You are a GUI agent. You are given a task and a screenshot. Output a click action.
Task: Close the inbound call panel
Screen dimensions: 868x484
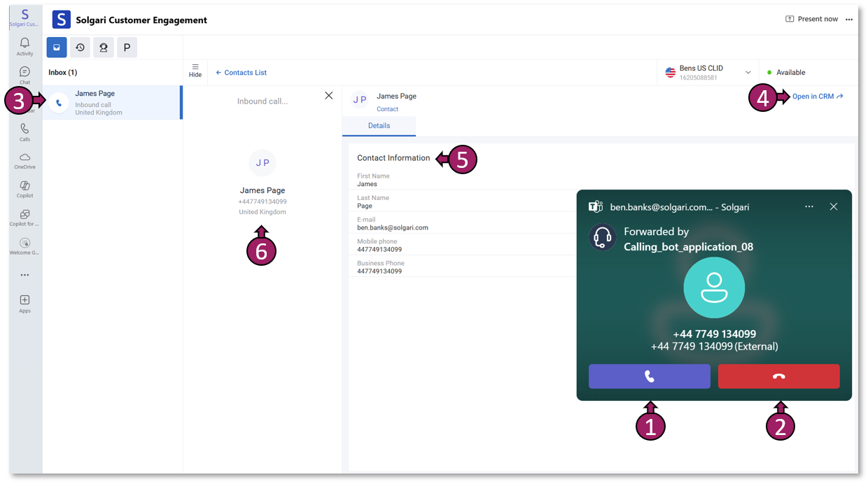(x=329, y=96)
